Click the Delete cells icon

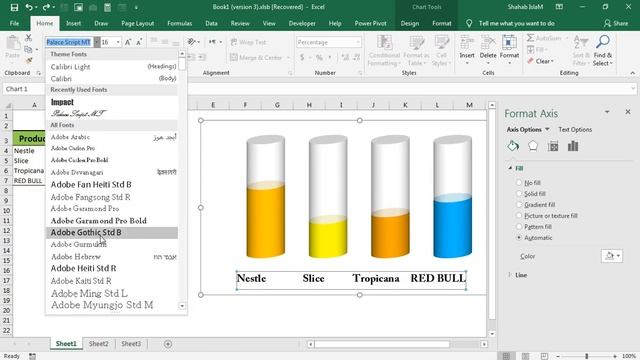tap(488, 42)
